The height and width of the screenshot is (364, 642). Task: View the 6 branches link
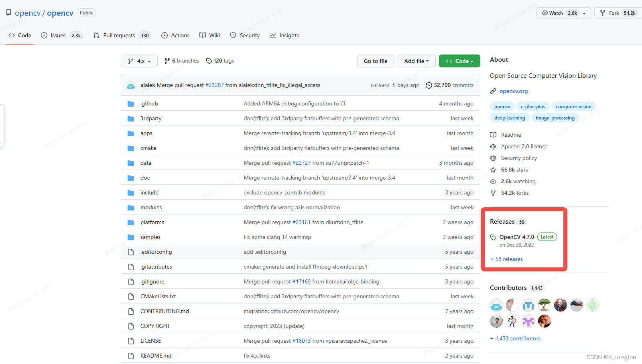tap(182, 61)
